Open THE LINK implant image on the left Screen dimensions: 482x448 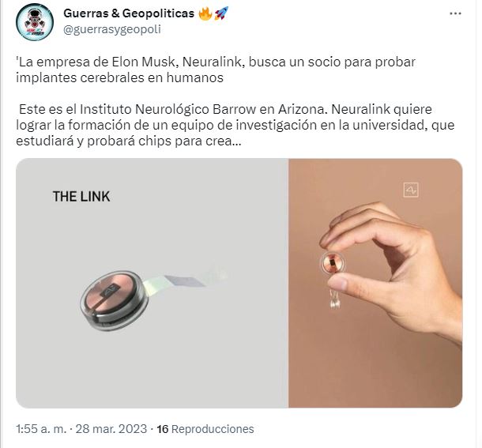[x=153, y=283]
